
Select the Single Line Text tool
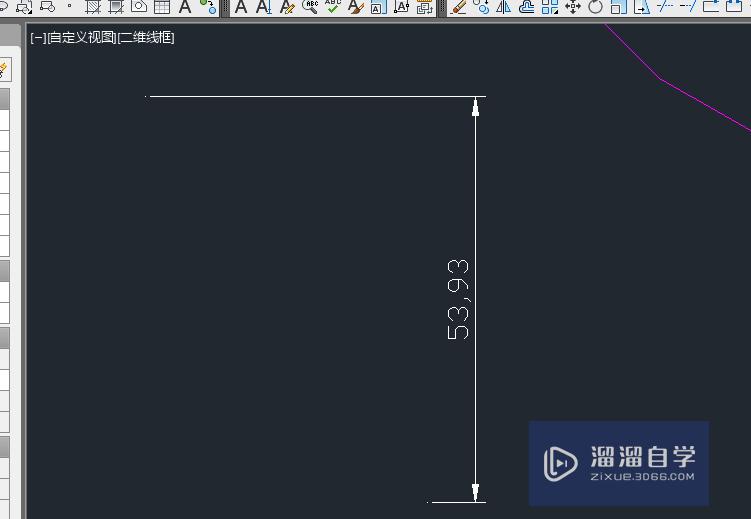(x=263, y=7)
